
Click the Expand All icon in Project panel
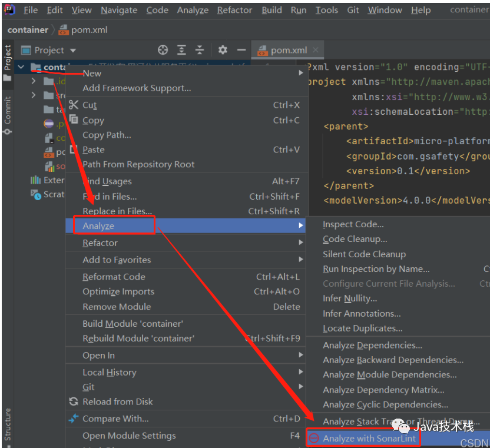[x=181, y=50]
